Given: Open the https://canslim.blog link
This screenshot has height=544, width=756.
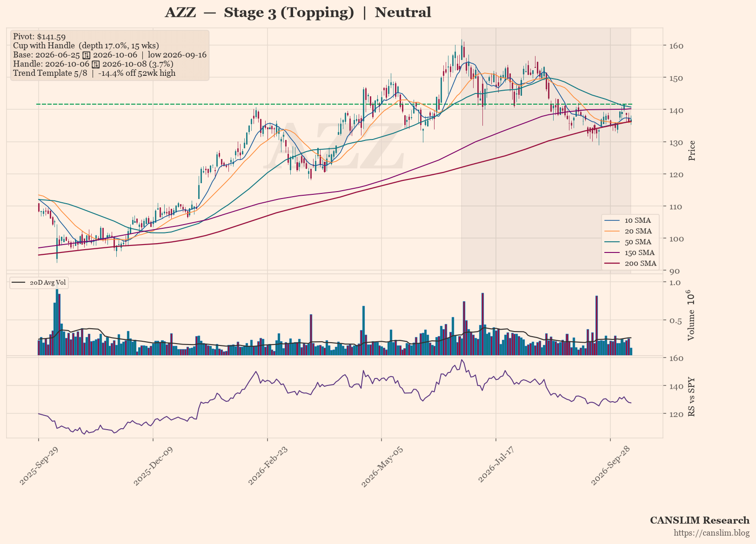Looking at the screenshot, I should tap(712, 533).
